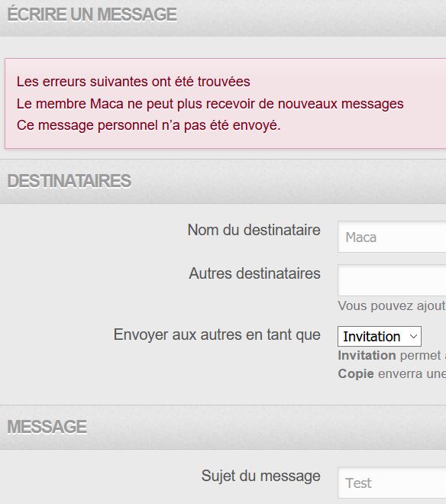Viewport: 446px width, 504px height.
Task: Click the bold 'Invitation' description text below the dropdown
Action: point(367,356)
